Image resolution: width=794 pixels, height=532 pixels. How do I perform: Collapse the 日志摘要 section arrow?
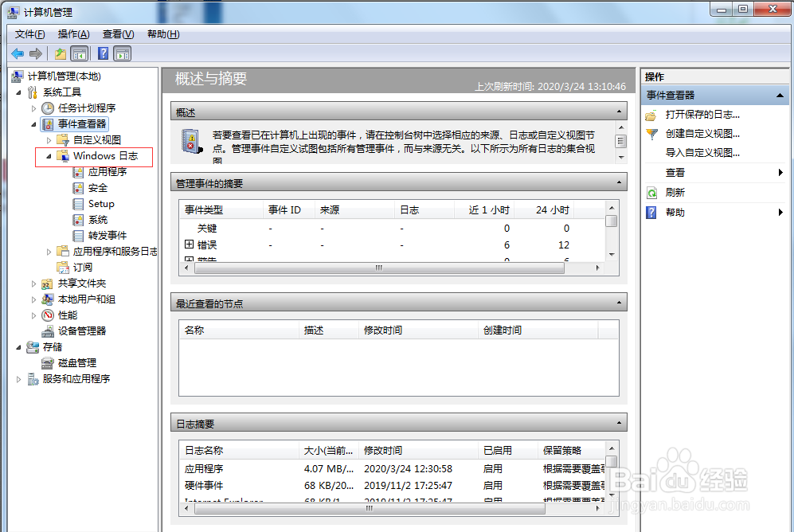[619, 423]
